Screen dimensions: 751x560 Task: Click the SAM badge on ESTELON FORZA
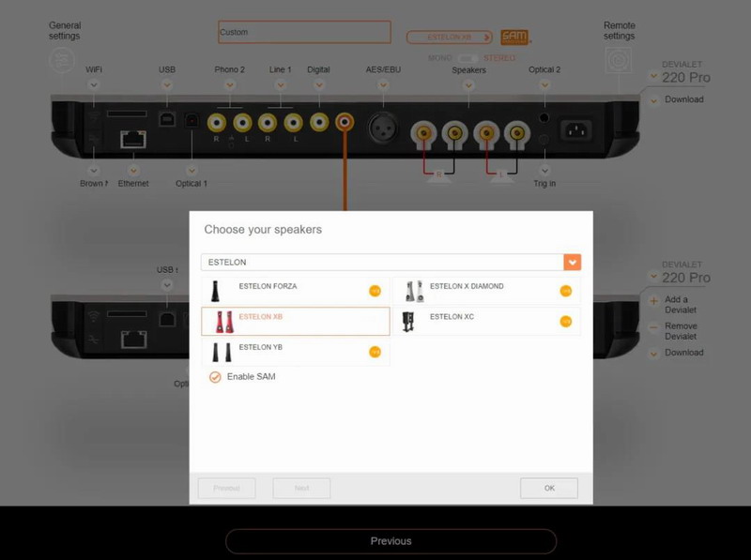point(375,291)
